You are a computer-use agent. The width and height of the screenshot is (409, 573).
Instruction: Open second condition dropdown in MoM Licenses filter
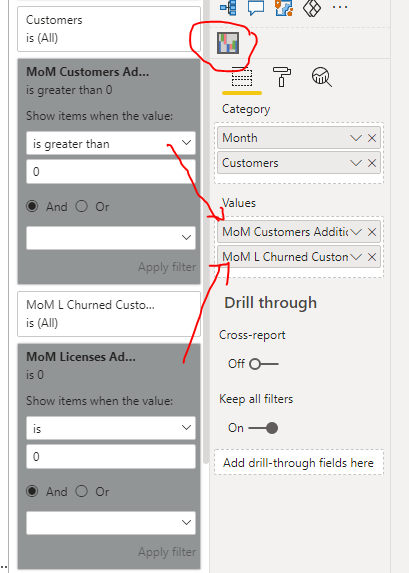tap(111, 523)
